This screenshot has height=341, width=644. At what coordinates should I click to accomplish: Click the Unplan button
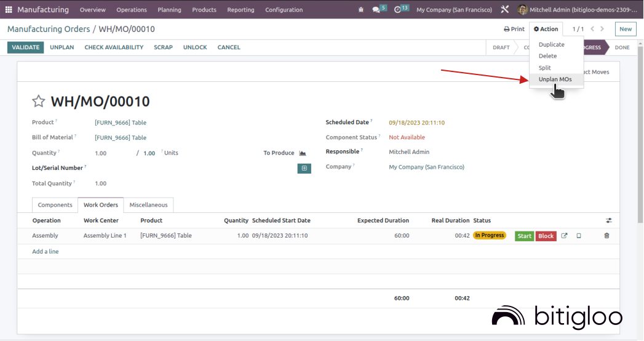click(62, 47)
